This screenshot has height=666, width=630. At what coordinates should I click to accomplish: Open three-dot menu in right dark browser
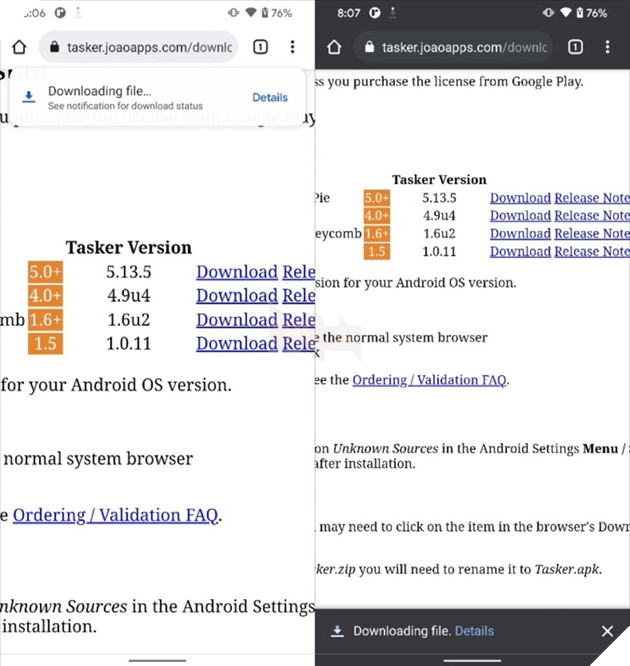click(607, 47)
